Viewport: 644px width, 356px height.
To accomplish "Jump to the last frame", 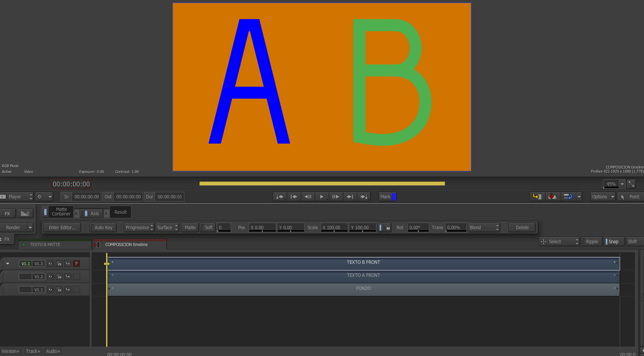I will click(350, 197).
